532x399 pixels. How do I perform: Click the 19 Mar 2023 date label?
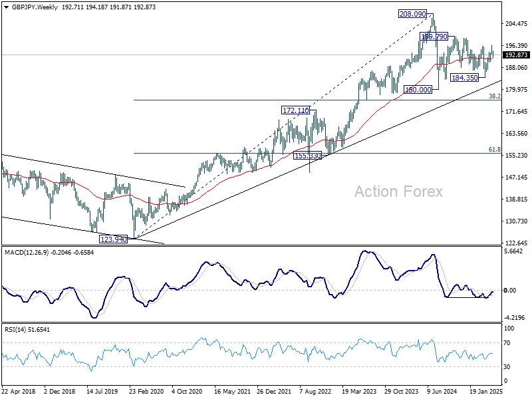click(359, 392)
